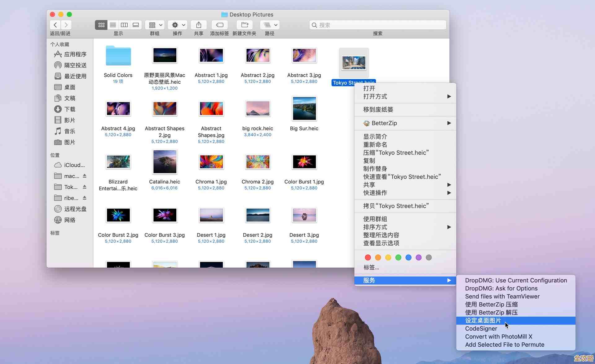Viewport: 595px width, 364px height.
Task: Choose 移到废纸篓 from context menu
Action: [378, 109]
